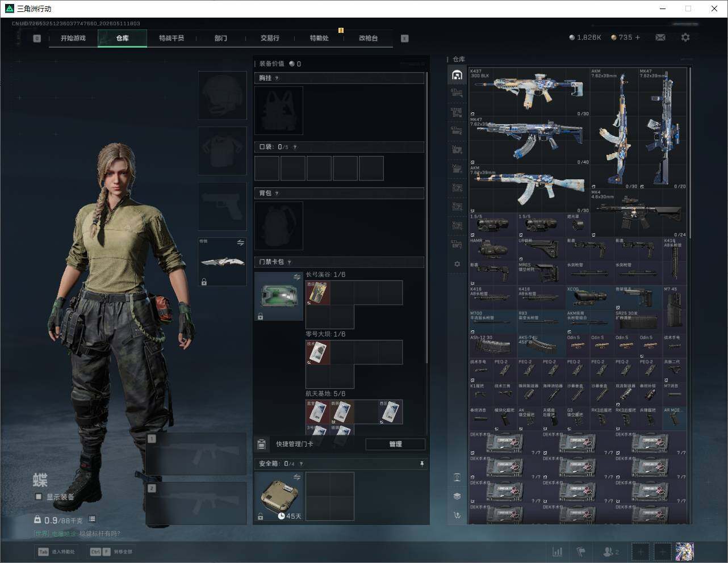The height and width of the screenshot is (563, 728).
Task: Select the keycard under 长弓溪谷
Action: (x=318, y=293)
